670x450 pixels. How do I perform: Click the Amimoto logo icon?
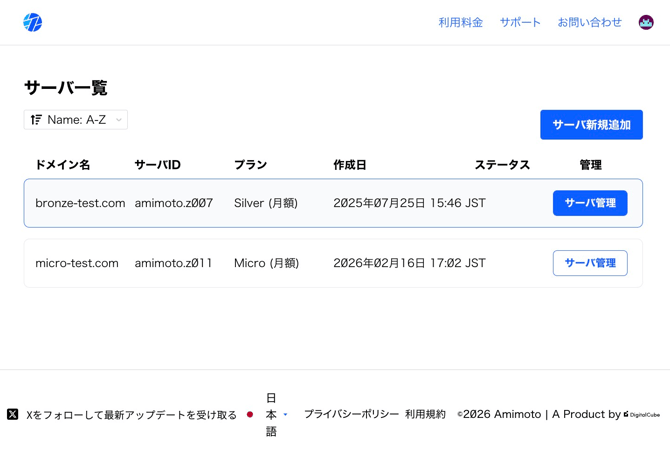coord(32,22)
